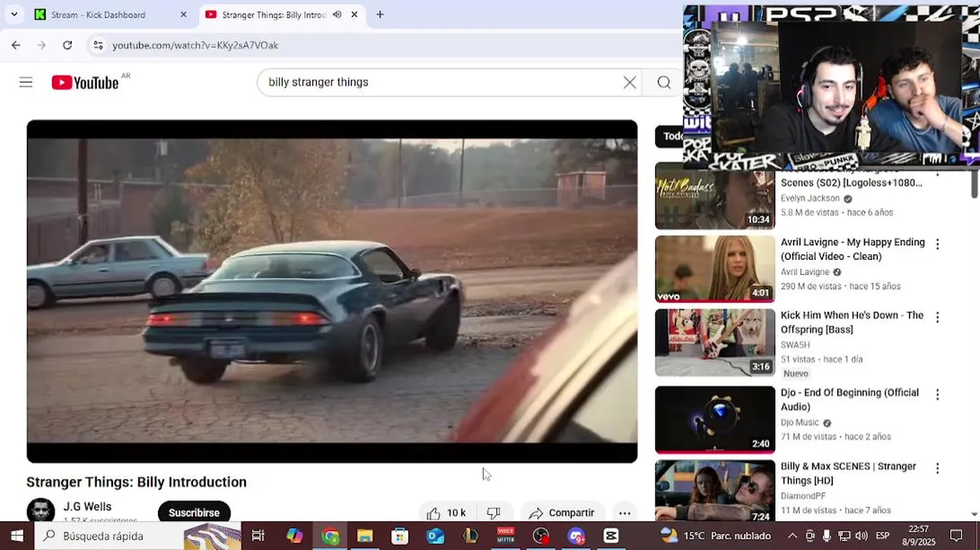Click the 'Djo Music' channel name
The image size is (980, 550).
click(800, 422)
